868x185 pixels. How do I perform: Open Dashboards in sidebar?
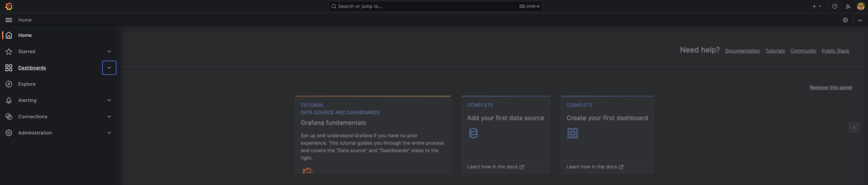click(32, 68)
